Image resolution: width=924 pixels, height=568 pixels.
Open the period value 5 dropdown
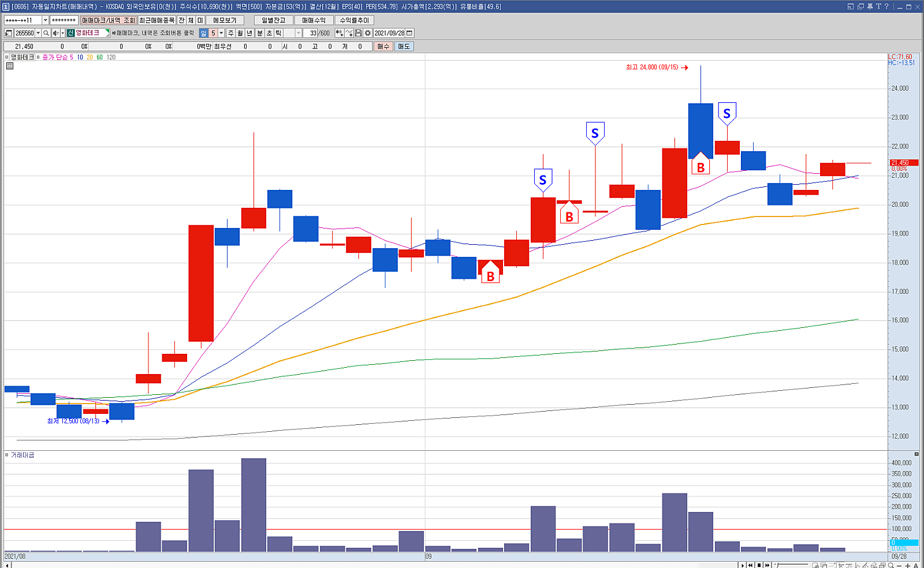[x=221, y=33]
